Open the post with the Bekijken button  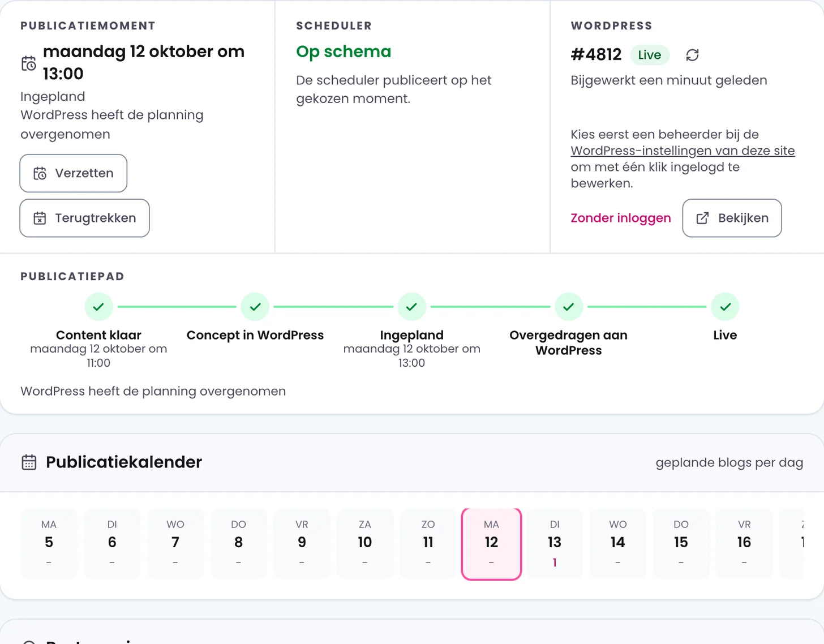[732, 218]
